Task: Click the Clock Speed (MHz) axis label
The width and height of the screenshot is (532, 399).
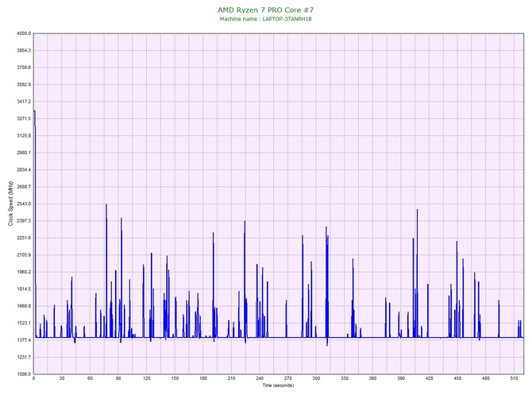Action: tap(11, 203)
